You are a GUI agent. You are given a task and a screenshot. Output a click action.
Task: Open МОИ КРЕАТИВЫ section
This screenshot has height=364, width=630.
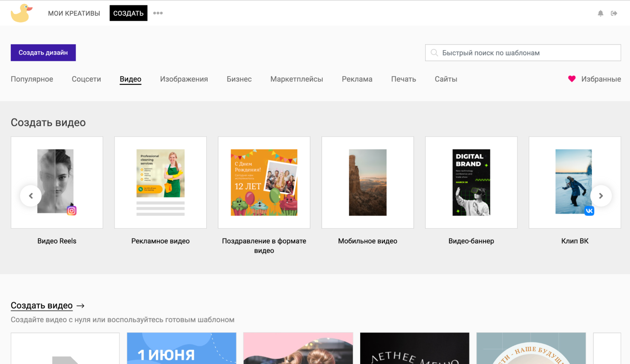click(74, 13)
